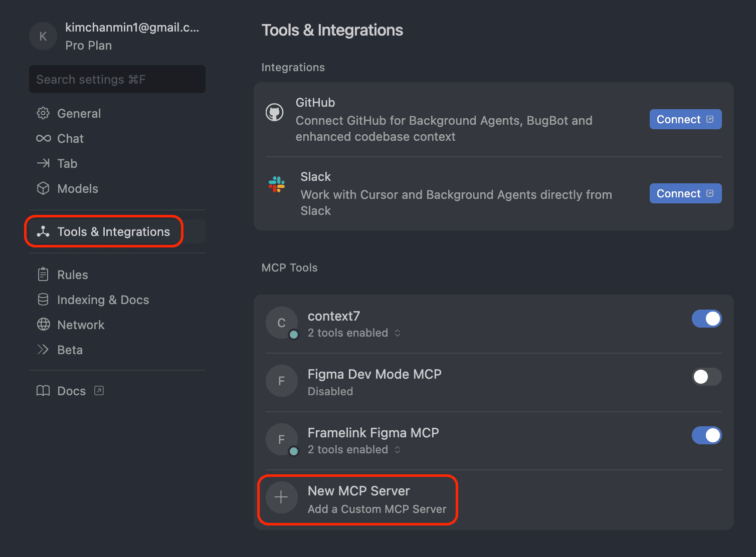Click the Network globe icon
The image size is (756, 557).
click(43, 325)
